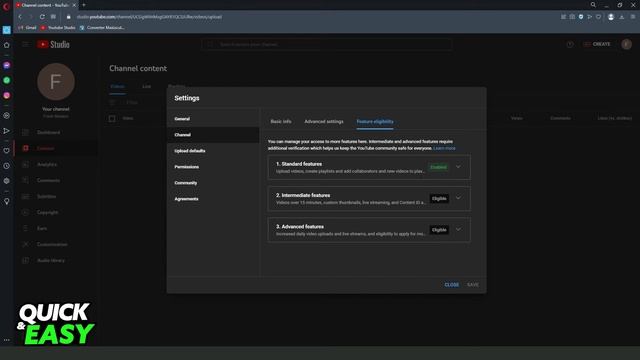This screenshot has width=640, height=360.
Task: Click the CREATE button
Action: (x=597, y=44)
